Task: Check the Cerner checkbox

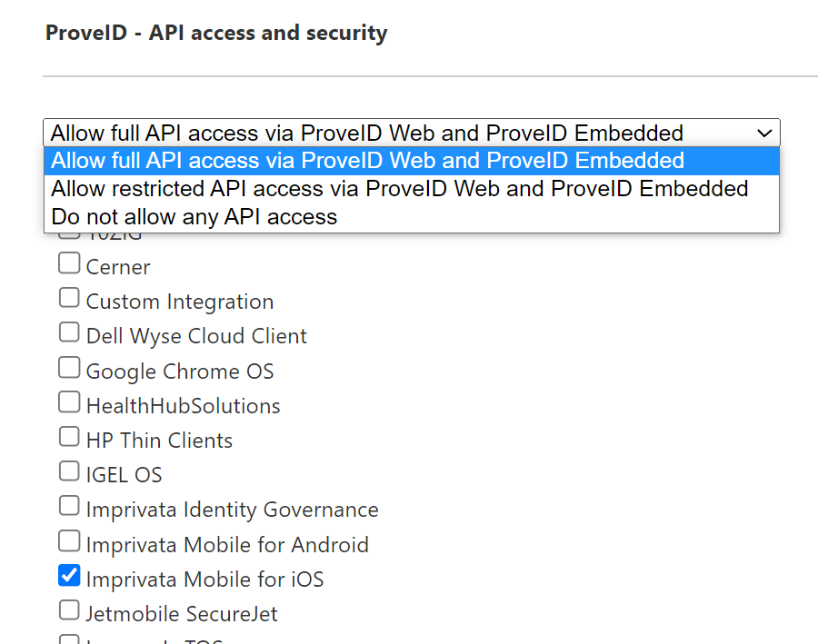Action: coord(69,264)
